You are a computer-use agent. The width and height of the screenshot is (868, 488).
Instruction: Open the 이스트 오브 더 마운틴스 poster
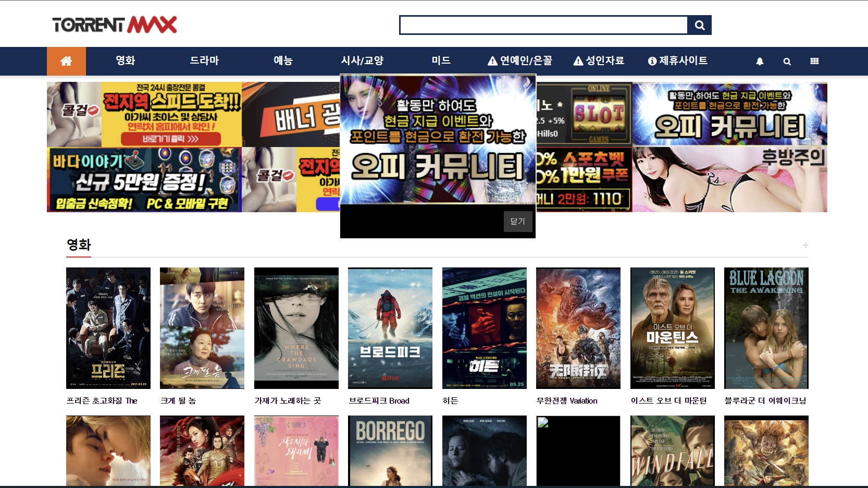point(673,328)
